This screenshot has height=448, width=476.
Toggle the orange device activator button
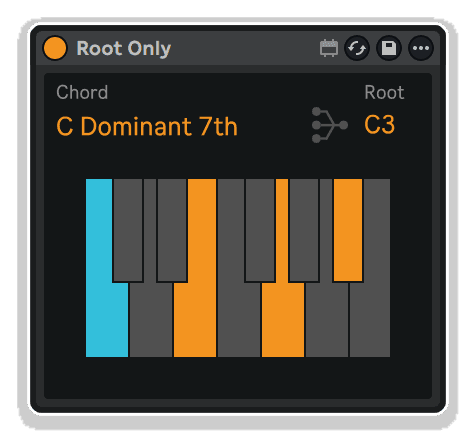pos(55,48)
